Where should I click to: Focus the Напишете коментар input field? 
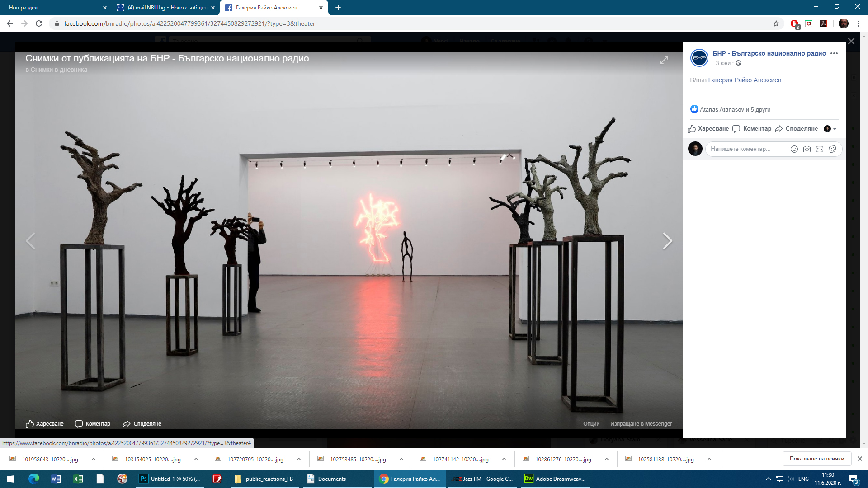coord(748,149)
